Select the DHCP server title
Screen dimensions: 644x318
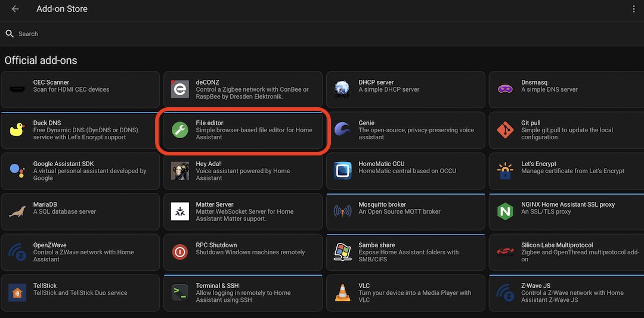(x=376, y=82)
